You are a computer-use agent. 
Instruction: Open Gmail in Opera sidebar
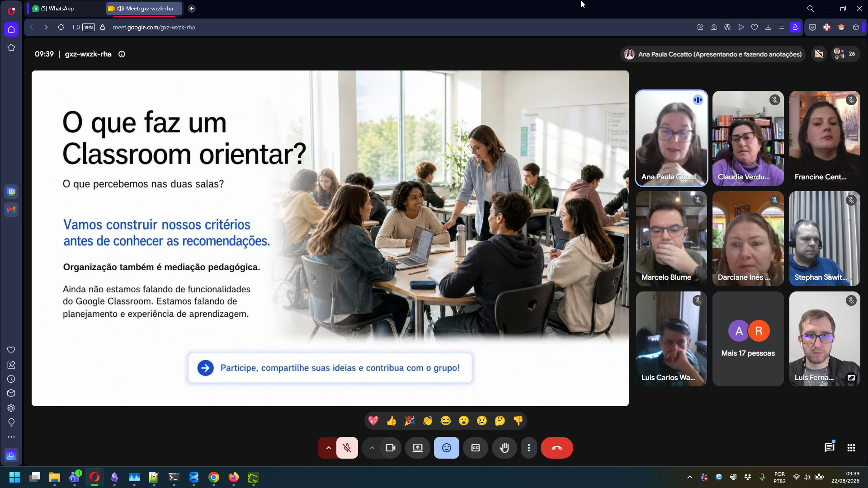[11, 210]
